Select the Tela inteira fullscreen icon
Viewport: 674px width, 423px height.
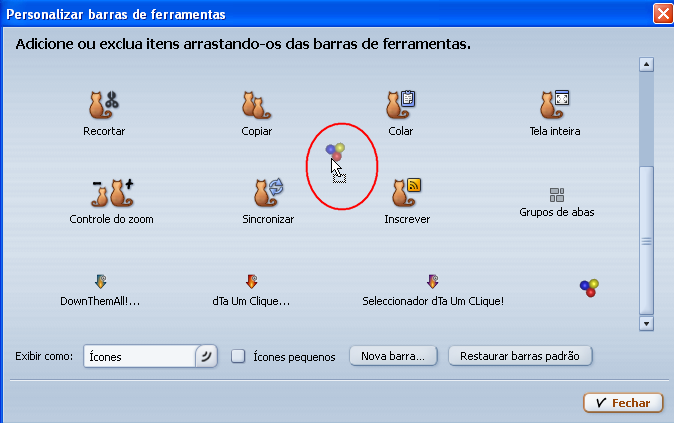[x=555, y=104]
